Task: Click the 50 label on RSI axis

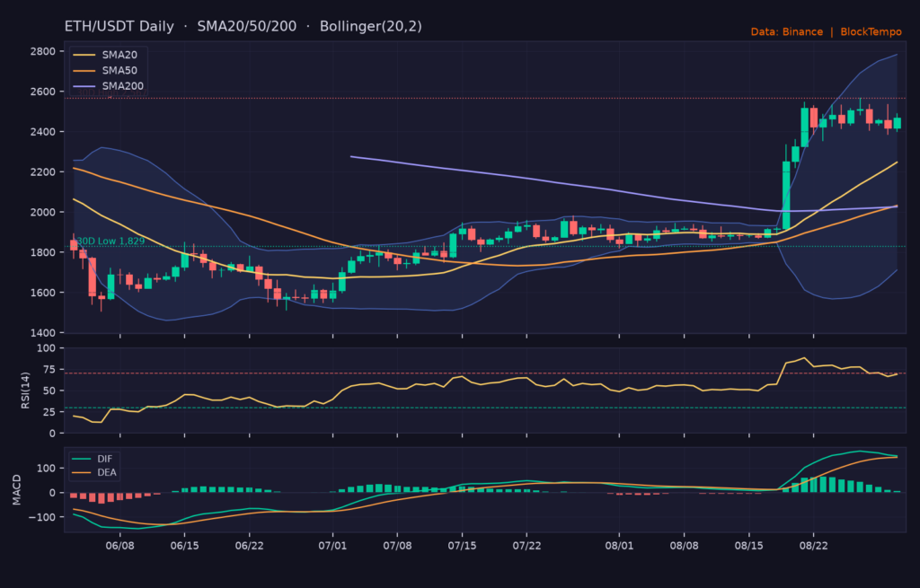Action: coord(49,391)
